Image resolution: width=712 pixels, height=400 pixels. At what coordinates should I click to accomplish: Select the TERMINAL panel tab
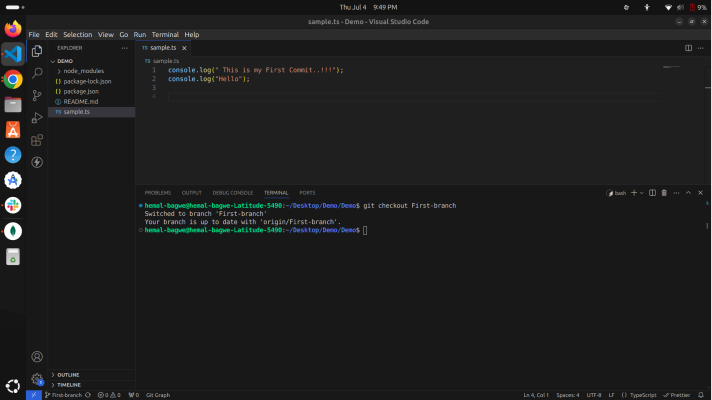coord(276,193)
